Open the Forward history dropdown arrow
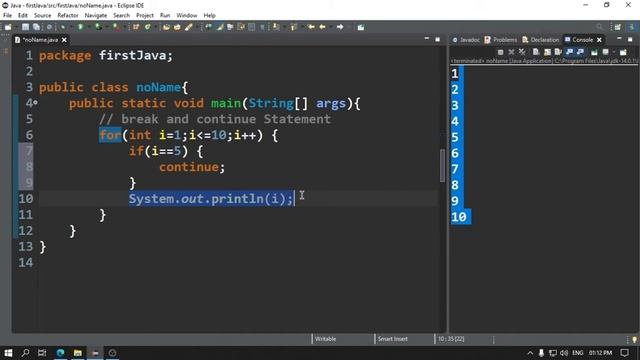 click(349, 27)
